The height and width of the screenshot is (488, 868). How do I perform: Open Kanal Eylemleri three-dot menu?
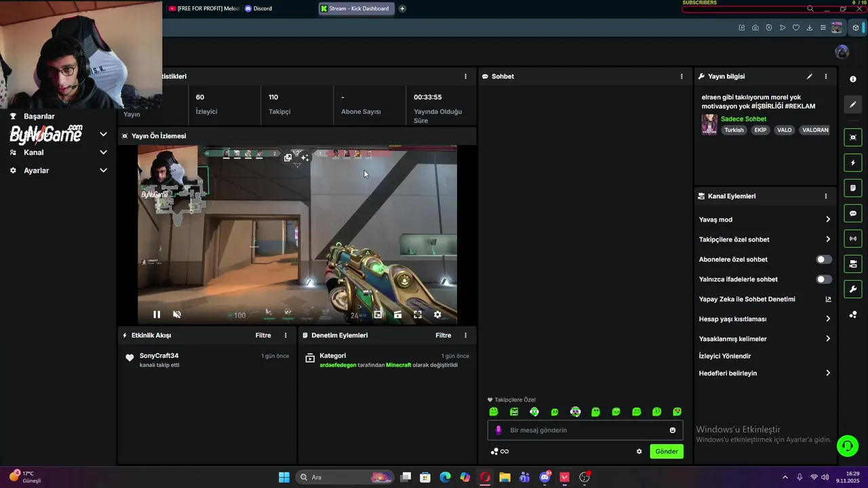(825, 196)
